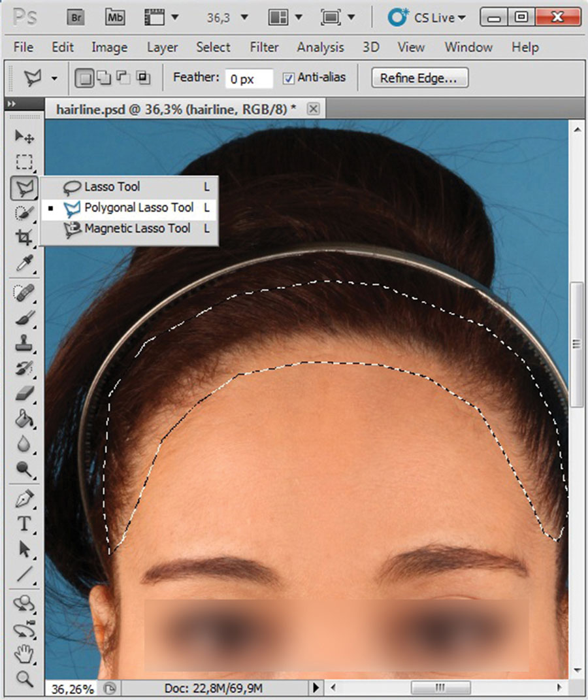Choose the Clone Stamp tool
588x700 pixels.
[24, 342]
